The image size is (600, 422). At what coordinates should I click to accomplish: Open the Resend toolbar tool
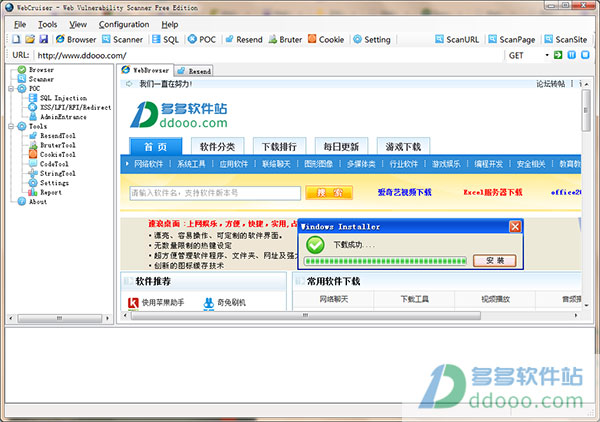(244, 39)
